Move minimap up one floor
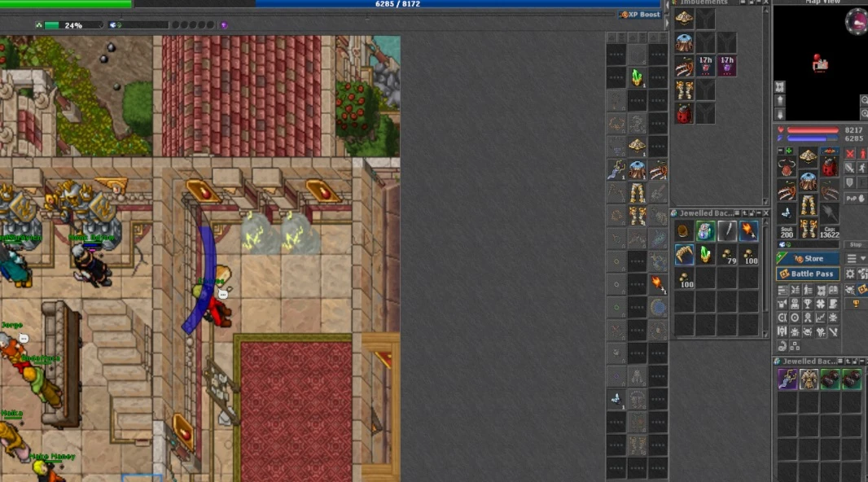Screen dimensions: 868x482 coord(780,100)
